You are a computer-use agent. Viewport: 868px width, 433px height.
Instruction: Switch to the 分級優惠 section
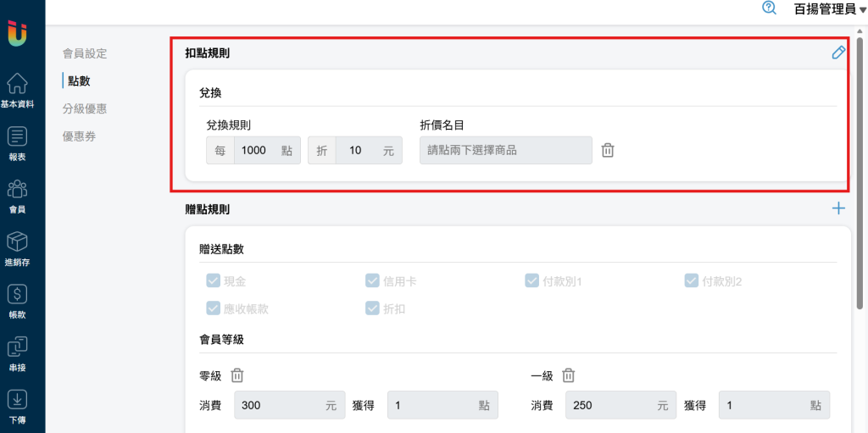(x=85, y=108)
